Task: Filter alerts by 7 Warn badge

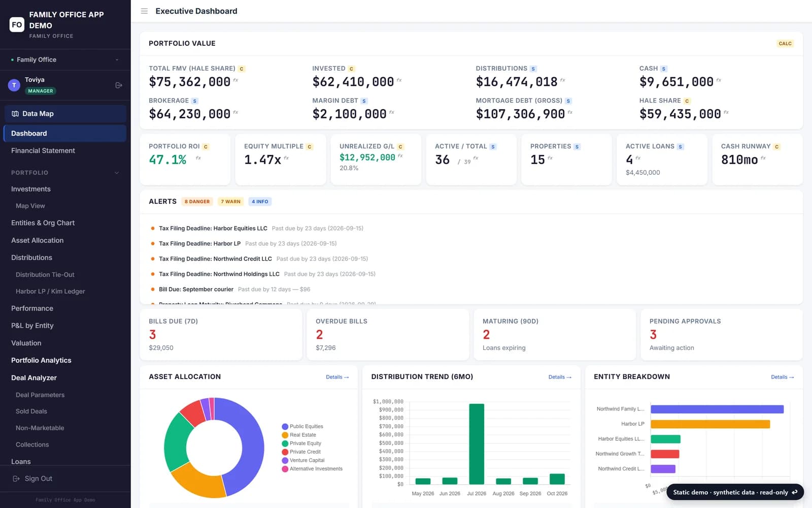Action: pyautogui.click(x=231, y=202)
